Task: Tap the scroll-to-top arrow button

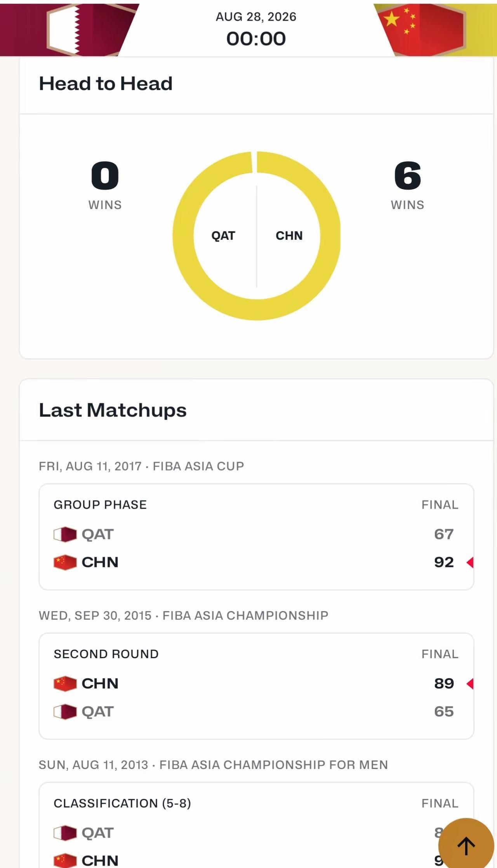Action: click(466, 846)
